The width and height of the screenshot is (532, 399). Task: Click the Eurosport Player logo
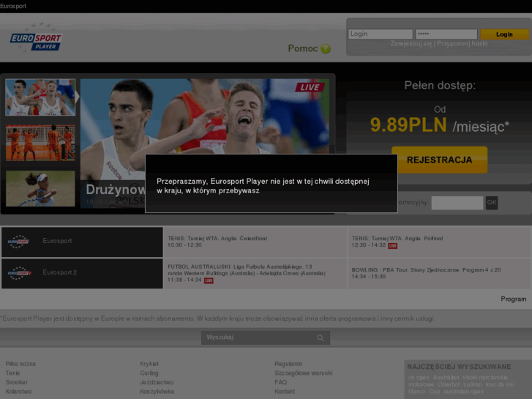(36, 38)
